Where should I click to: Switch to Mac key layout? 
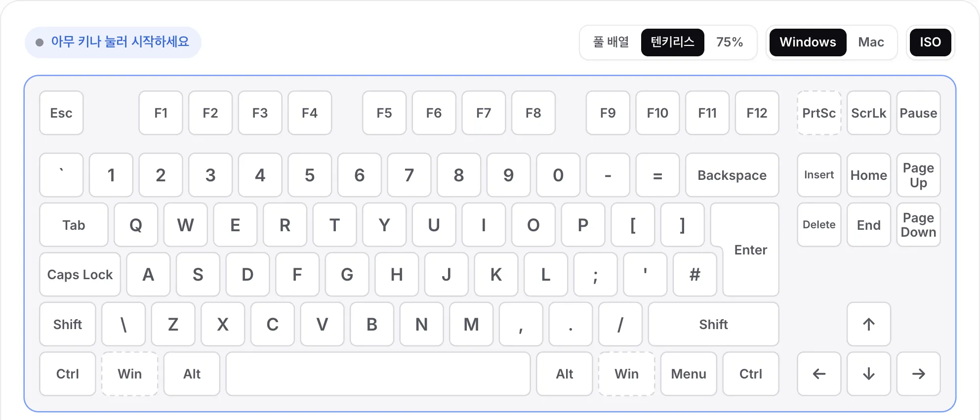click(x=871, y=42)
